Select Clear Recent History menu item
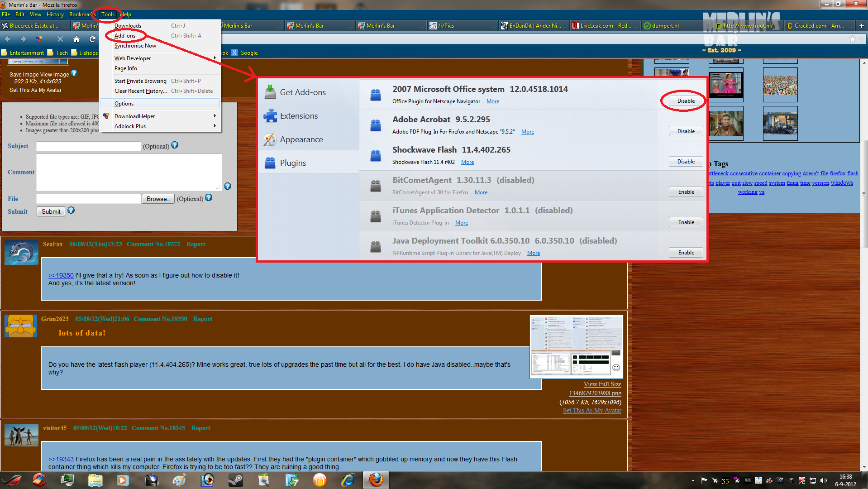The height and width of the screenshot is (489, 868). 160,91
